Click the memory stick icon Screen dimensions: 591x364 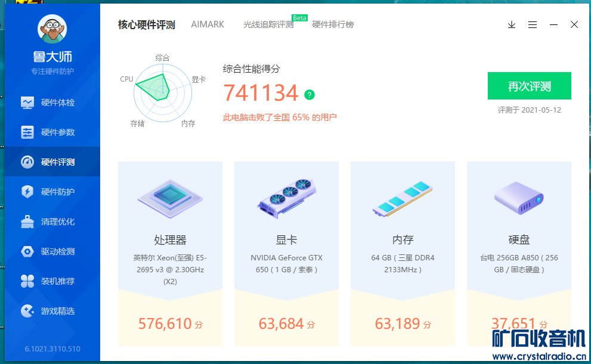403,199
